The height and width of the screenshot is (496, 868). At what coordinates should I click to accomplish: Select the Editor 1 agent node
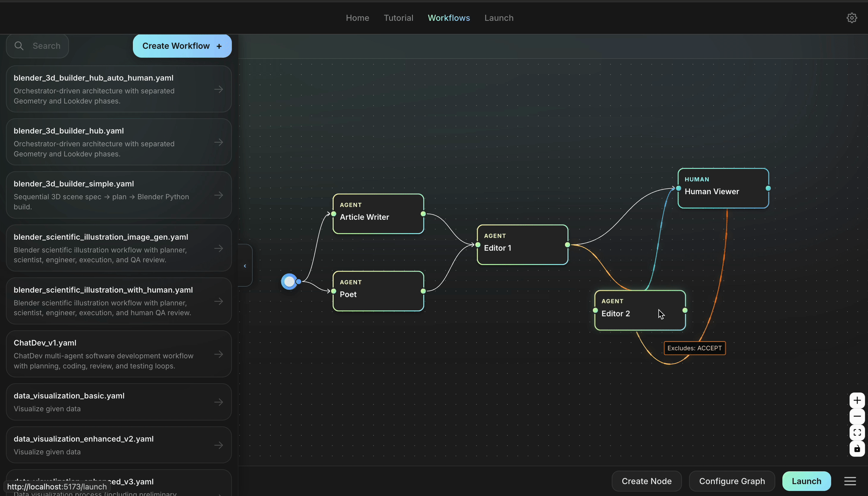point(523,245)
